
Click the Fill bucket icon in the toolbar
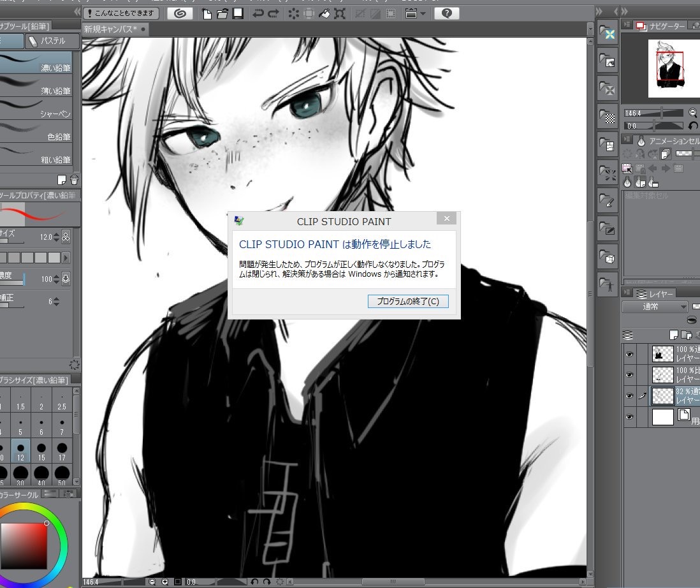point(324,13)
